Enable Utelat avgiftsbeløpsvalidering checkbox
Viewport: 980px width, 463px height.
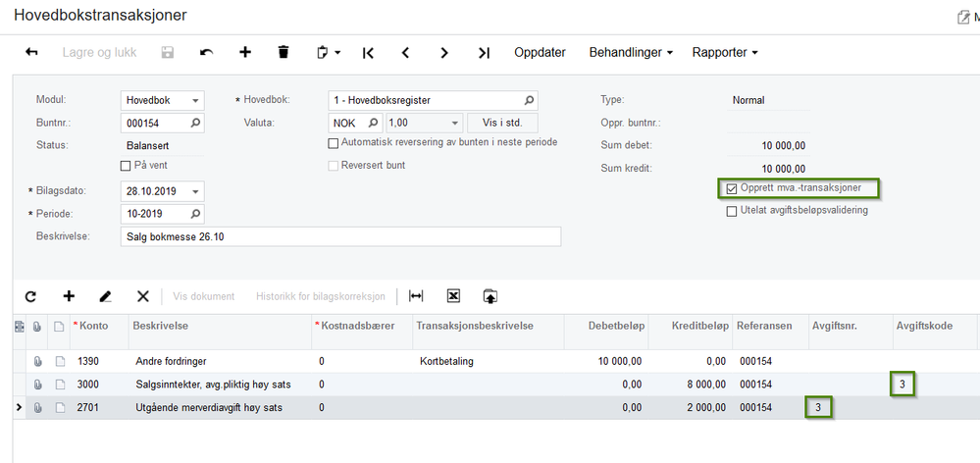click(732, 210)
